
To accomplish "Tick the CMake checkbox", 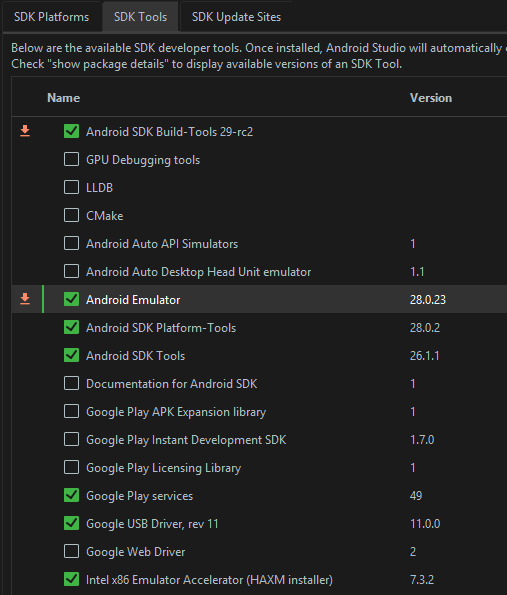I will click(71, 215).
